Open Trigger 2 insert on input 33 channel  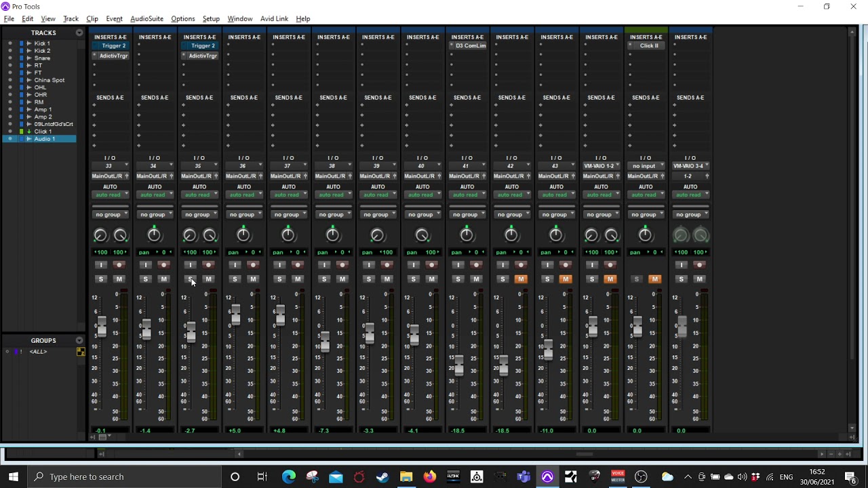click(113, 46)
